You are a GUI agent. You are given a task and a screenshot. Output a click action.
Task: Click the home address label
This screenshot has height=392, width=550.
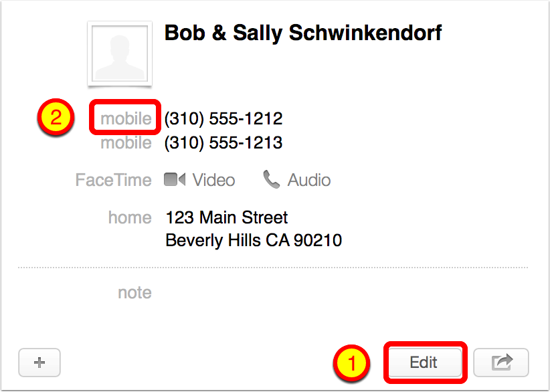[130, 217]
